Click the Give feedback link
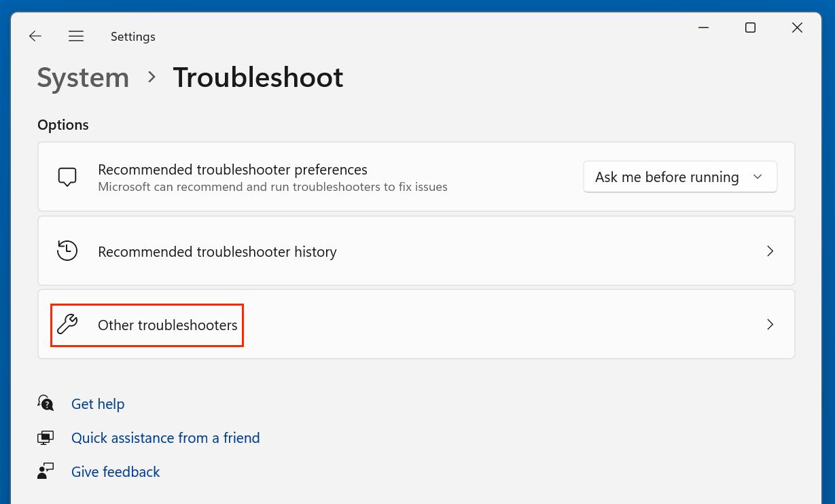 pyautogui.click(x=116, y=472)
